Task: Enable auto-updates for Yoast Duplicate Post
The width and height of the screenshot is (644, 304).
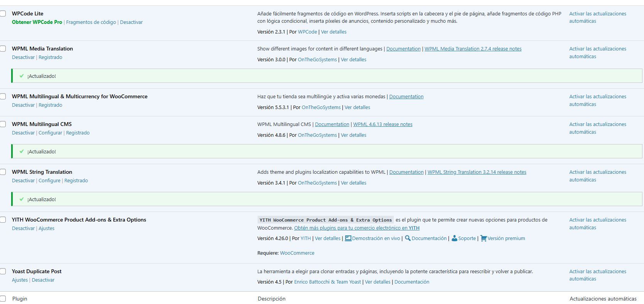Action: (597, 275)
